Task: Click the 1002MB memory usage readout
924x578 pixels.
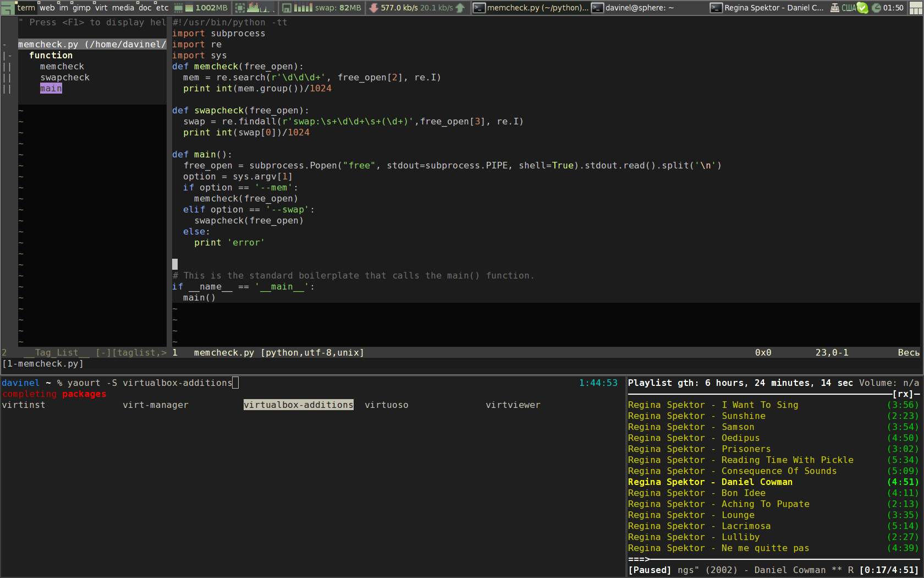Action: tap(211, 8)
